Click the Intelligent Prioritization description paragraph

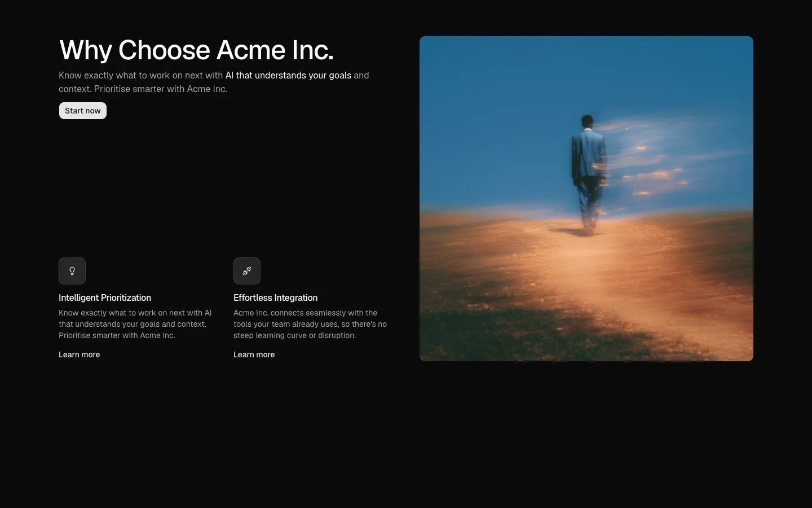(x=135, y=324)
